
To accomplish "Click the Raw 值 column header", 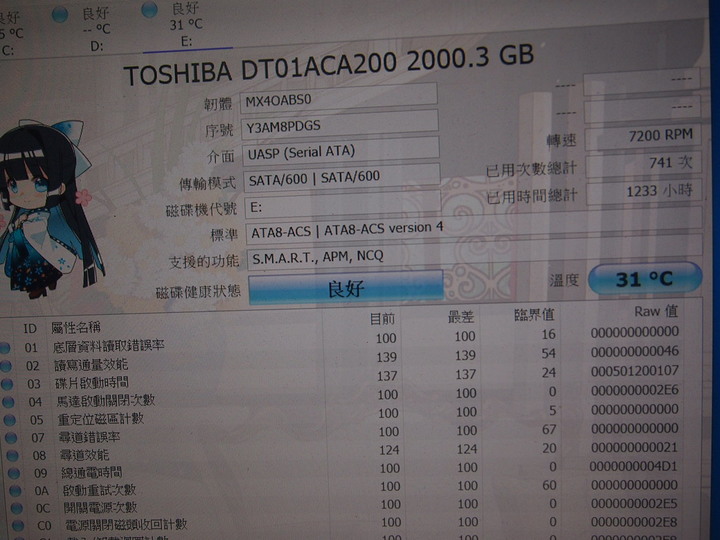I will click(x=656, y=311).
